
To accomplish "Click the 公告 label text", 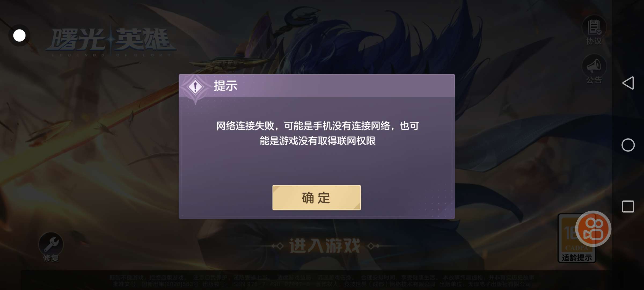I will (594, 80).
